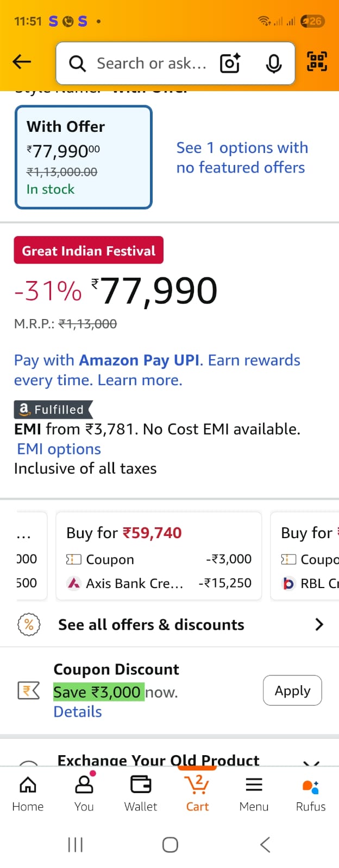Open the Menu hamburger icon
Viewport: 339px width, 868px height.
(x=254, y=793)
